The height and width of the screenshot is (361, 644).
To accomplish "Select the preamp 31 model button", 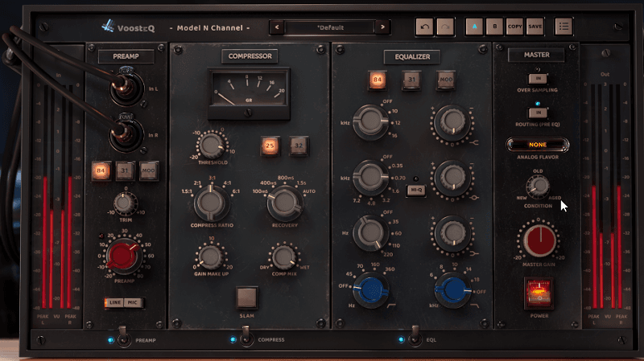I will [x=125, y=170].
